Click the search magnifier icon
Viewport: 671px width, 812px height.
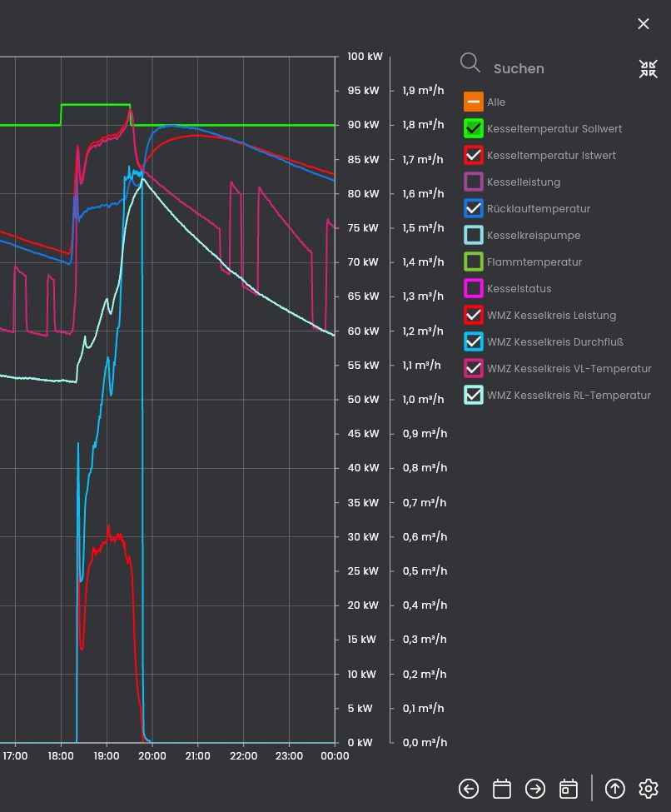[470, 63]
